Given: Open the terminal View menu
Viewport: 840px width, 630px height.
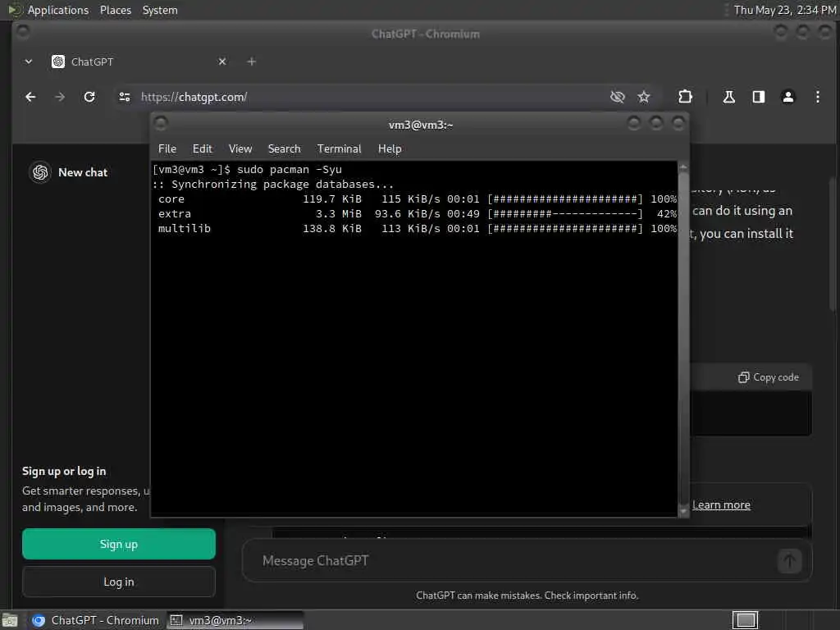Looking at the screenshot, I should pyautogui.click(x=240, y=149).
